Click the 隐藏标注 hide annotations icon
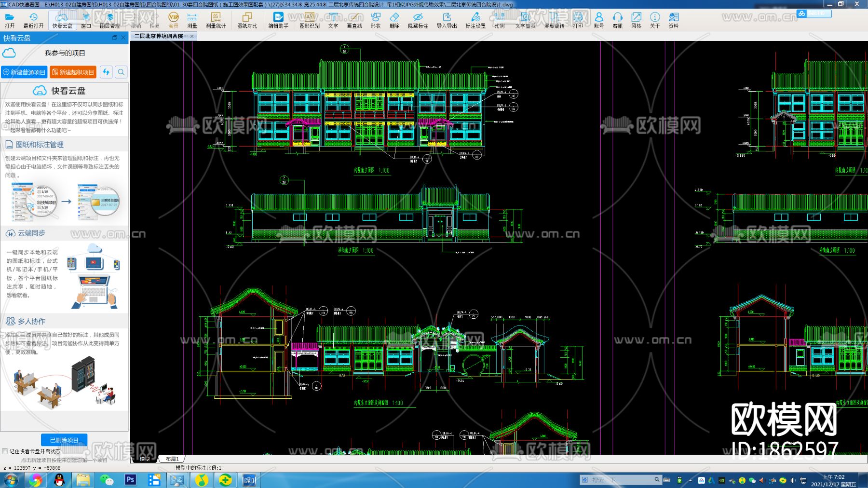This screenshot has height=488, width=868. 418,20
